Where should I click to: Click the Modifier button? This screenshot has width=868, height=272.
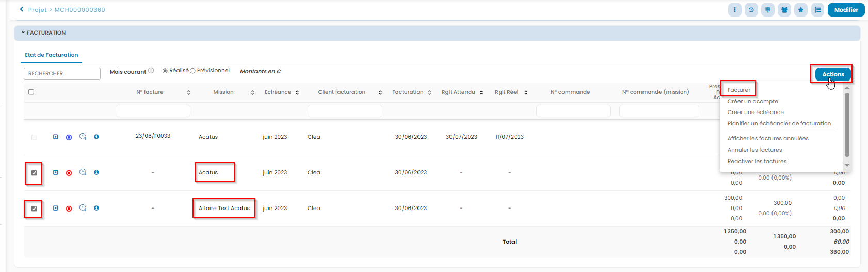(x=846, y=10)
